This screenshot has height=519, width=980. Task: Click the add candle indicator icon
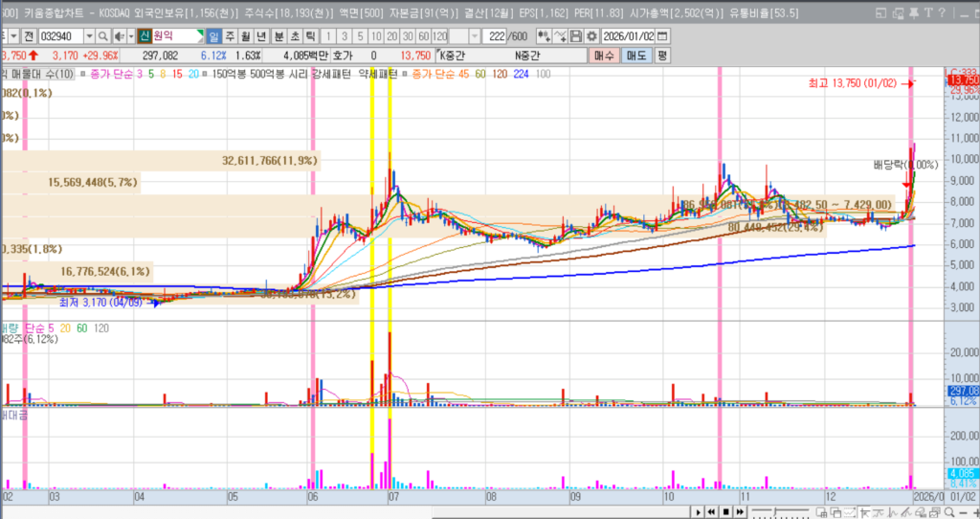click(x=544, y=35)
